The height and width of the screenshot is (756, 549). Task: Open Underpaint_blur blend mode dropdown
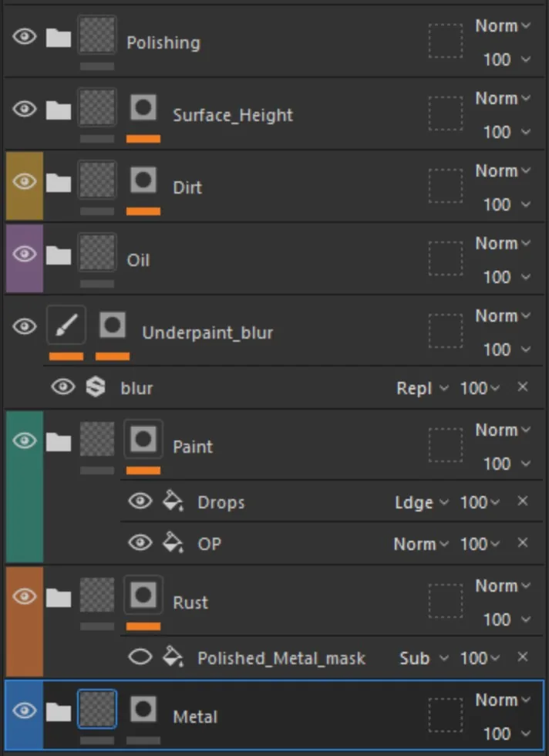(x=503, y=316)
